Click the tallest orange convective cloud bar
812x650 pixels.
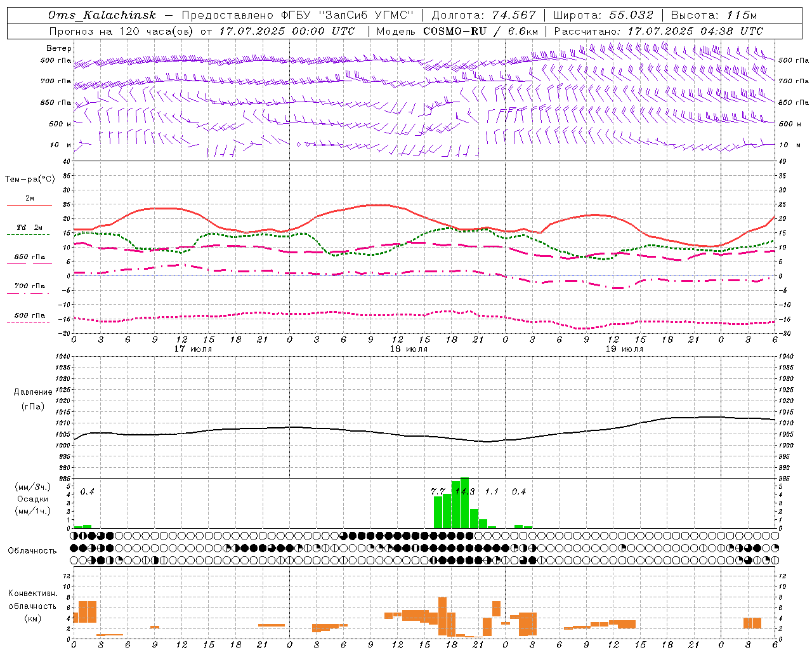[442, 616]
